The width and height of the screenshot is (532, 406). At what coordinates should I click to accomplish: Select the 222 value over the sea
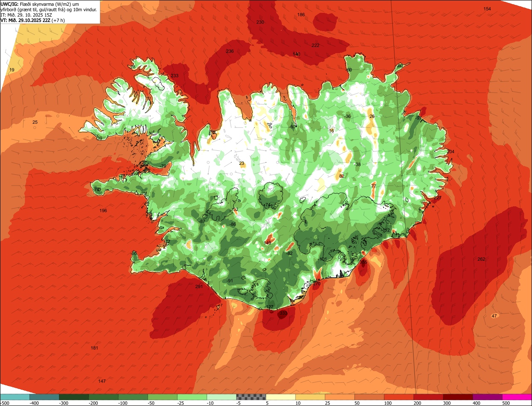coord(315,45)
